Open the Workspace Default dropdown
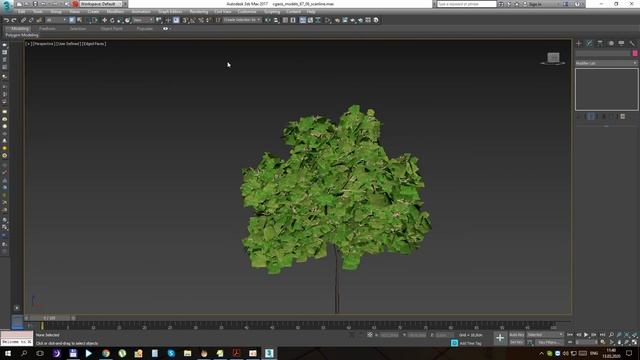The width and height of the screenshot is (640, 360). tap(101, 4)
